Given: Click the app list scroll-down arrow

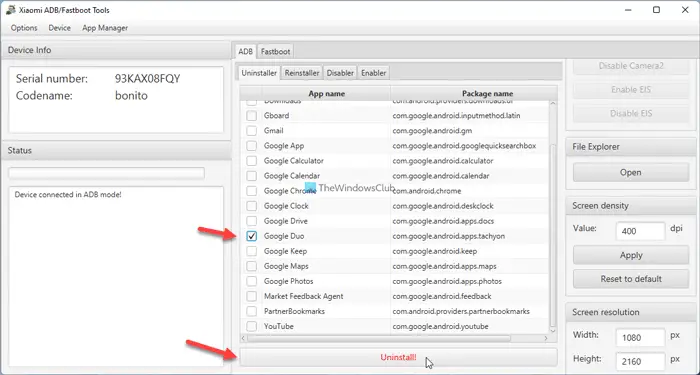Looking at the screenshot, I should [553, 331].
